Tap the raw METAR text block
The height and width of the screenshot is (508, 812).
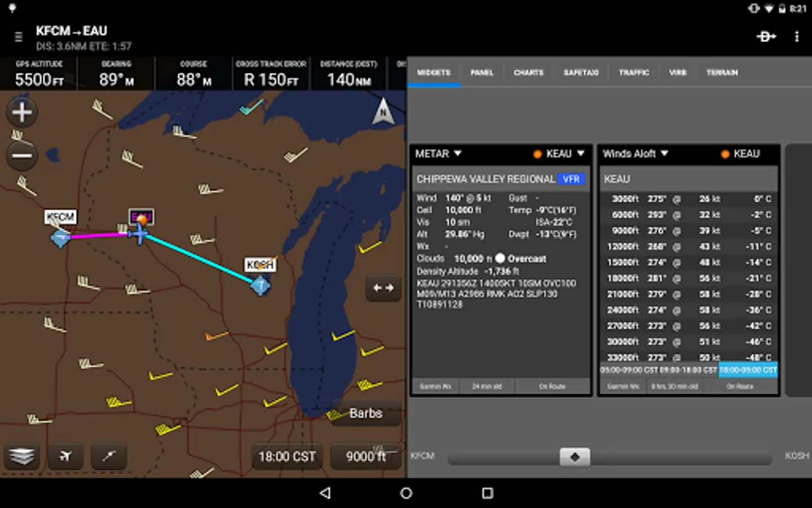coord(496,294)
